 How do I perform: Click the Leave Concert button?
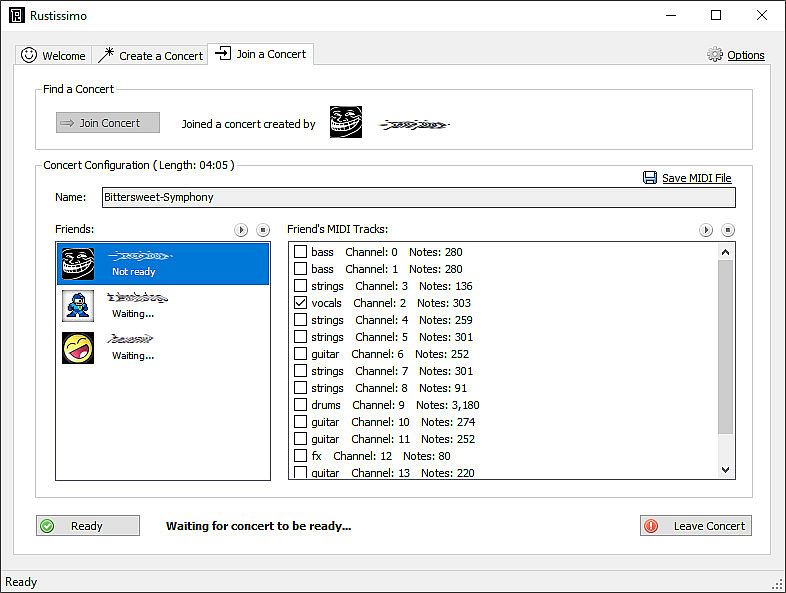click(x=696, y=526)
